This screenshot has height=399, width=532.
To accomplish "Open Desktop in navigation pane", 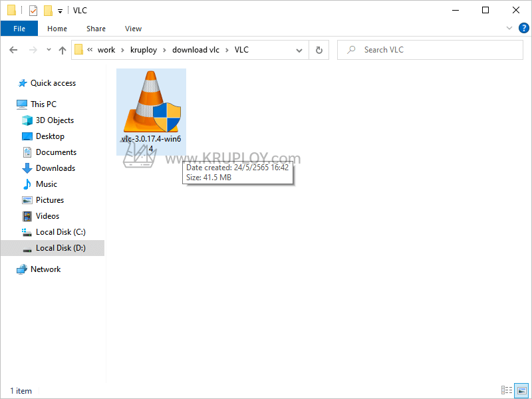I will click(x=50, y=136).
